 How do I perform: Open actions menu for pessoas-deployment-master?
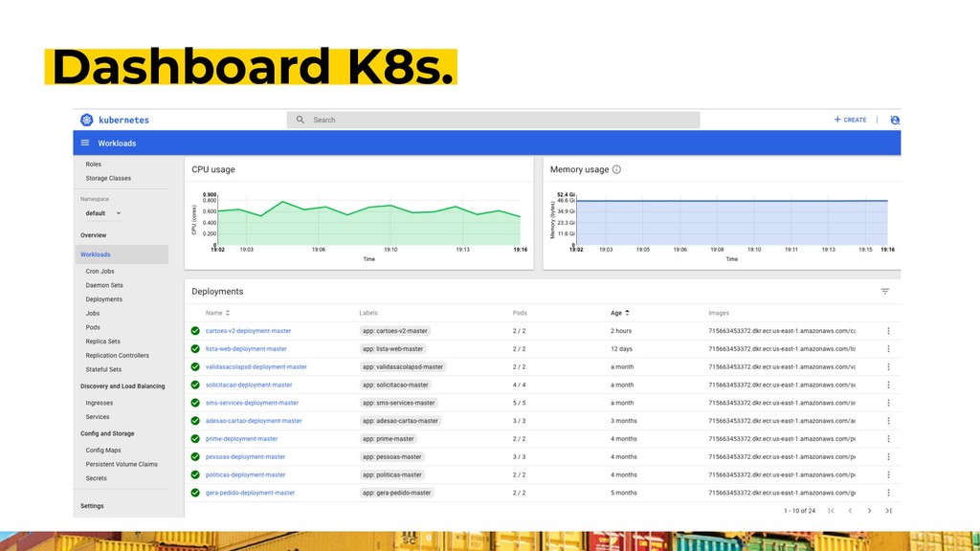[x=888, y=456]
